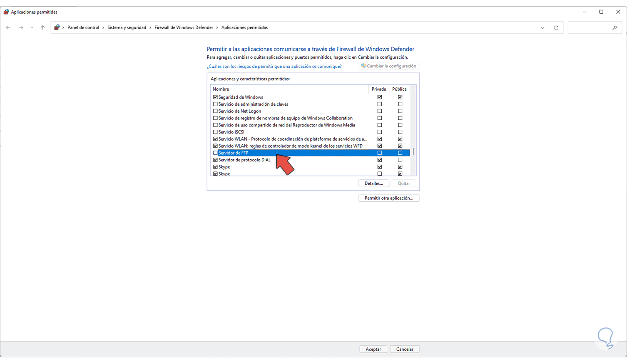Confirm with the Aceptar button
The image size is (627, 364).
tap(373, 349)
